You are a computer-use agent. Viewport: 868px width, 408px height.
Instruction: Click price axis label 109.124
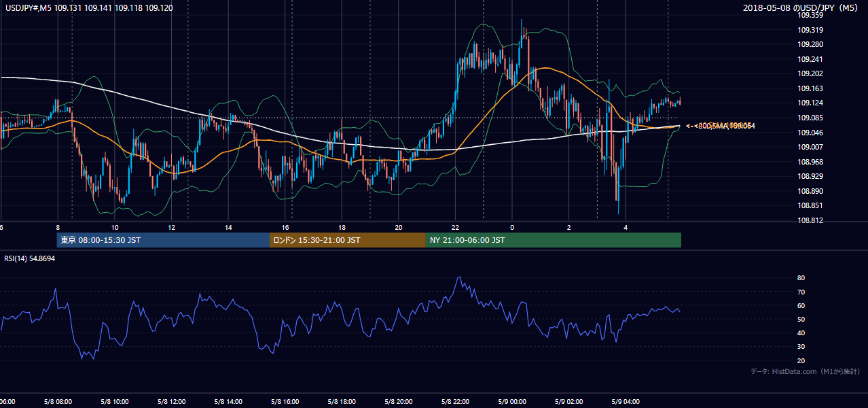(x=811, y=103)
